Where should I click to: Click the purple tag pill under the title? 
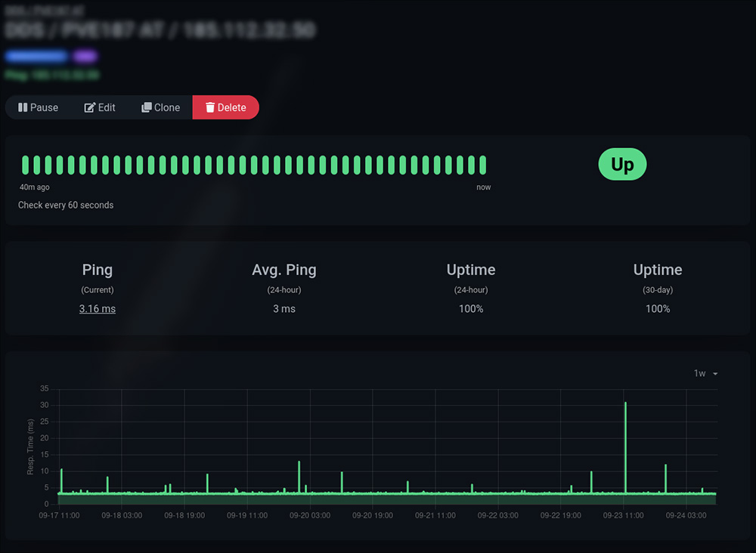click(x=84, y=57)
